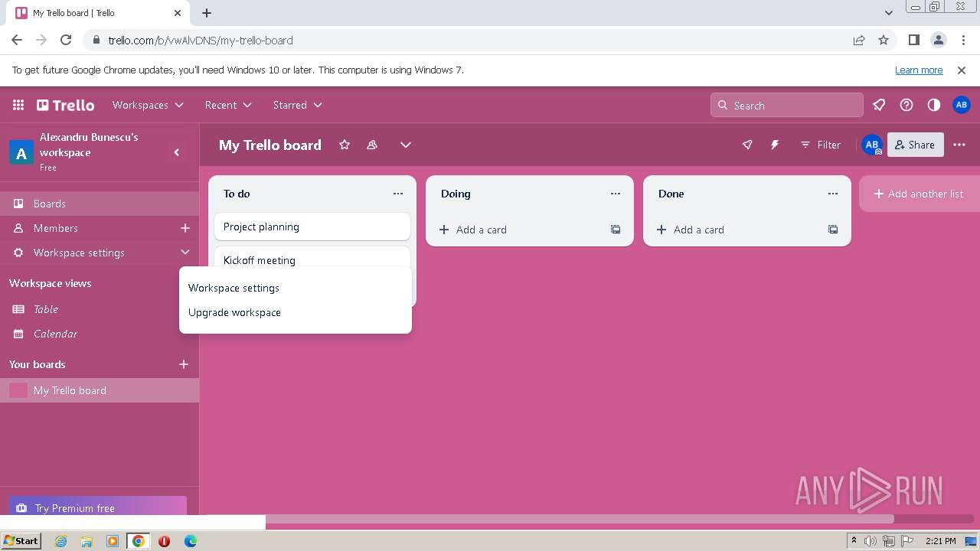Open the help information icon

point(906,105)
